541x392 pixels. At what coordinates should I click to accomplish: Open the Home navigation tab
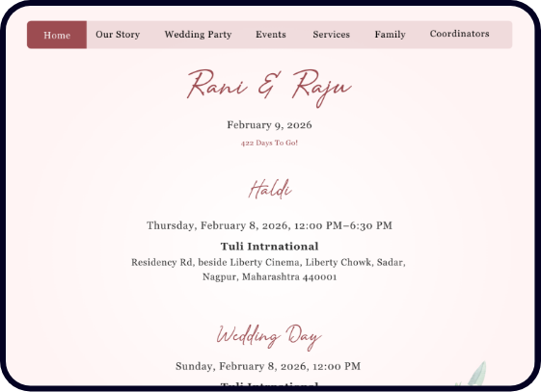click(57, 35)
